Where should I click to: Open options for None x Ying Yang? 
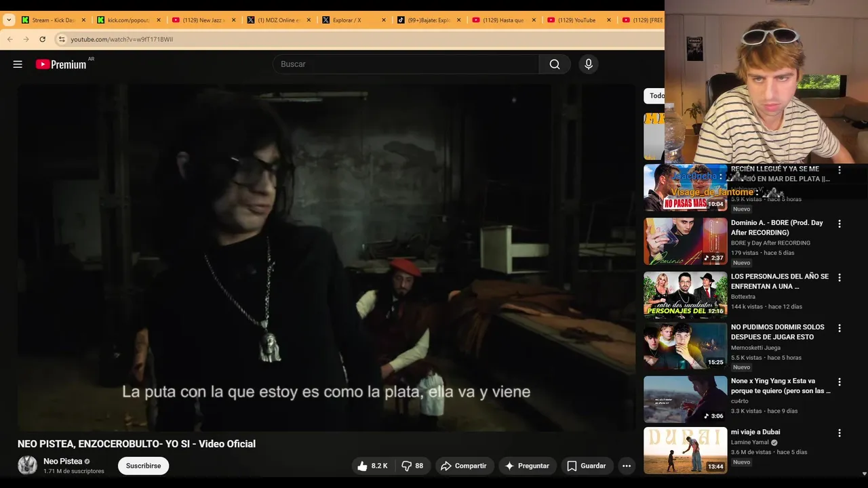[840, 382]
